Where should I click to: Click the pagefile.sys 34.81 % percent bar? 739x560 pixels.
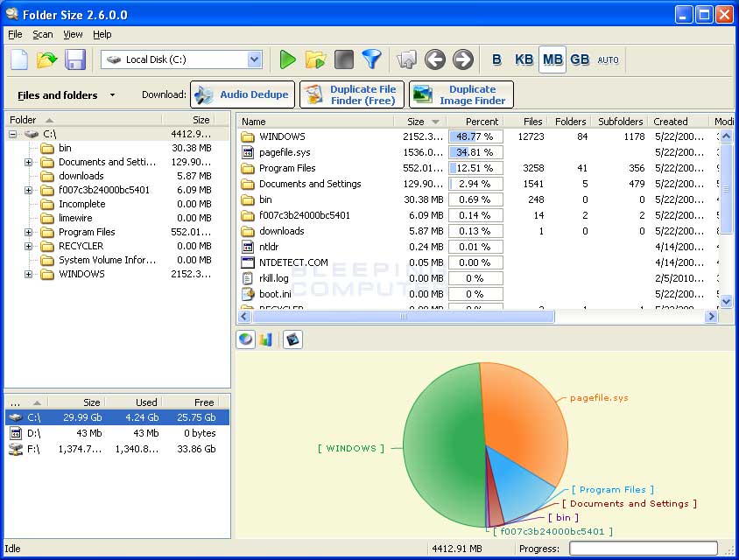(475, 152)
